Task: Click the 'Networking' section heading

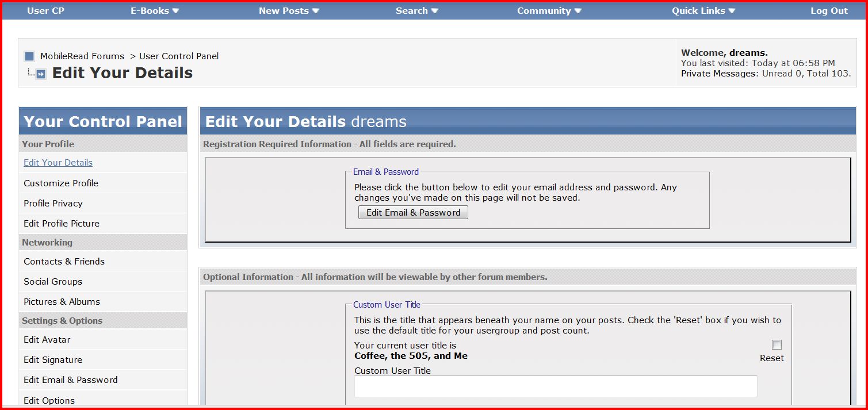Action: [x=47, y=243]
